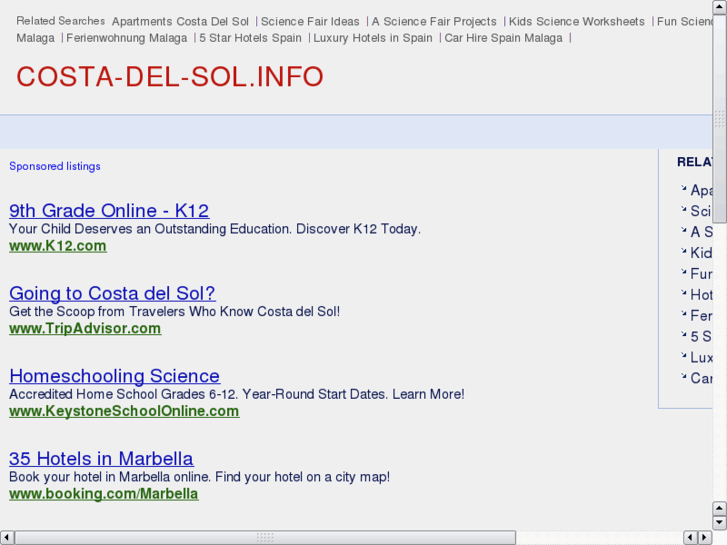Click Kids Science Worksheets related search
This screenshot has height=545, width=727.
577,22
